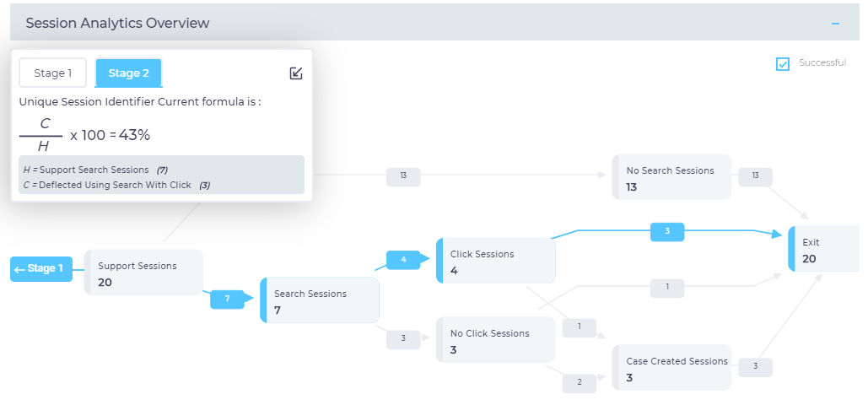This screenshot has height=405, width=868.
Task: Click the Click Sessions node
Action: click(x=495, y=261)
